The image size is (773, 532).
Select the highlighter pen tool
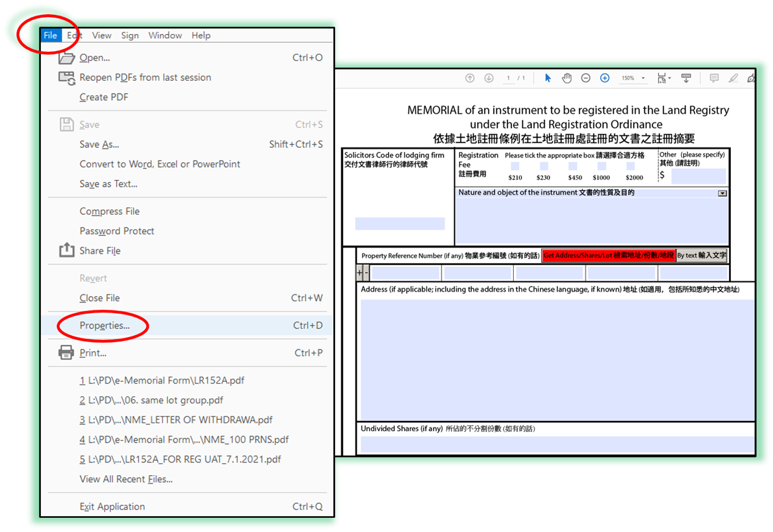(733, 78)
